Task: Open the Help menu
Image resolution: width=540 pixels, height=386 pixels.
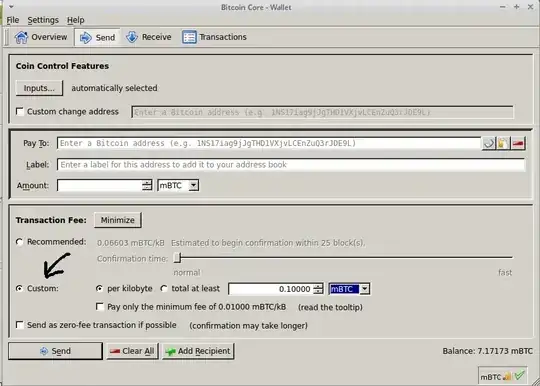Action: click(75, 20)
